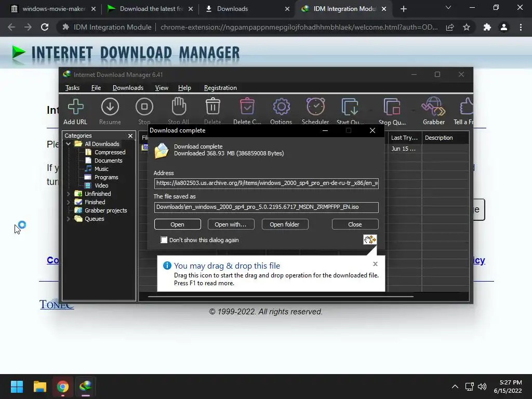
Task: Switch to the Downloads browser tab
Action: click(x=247, y=9)
